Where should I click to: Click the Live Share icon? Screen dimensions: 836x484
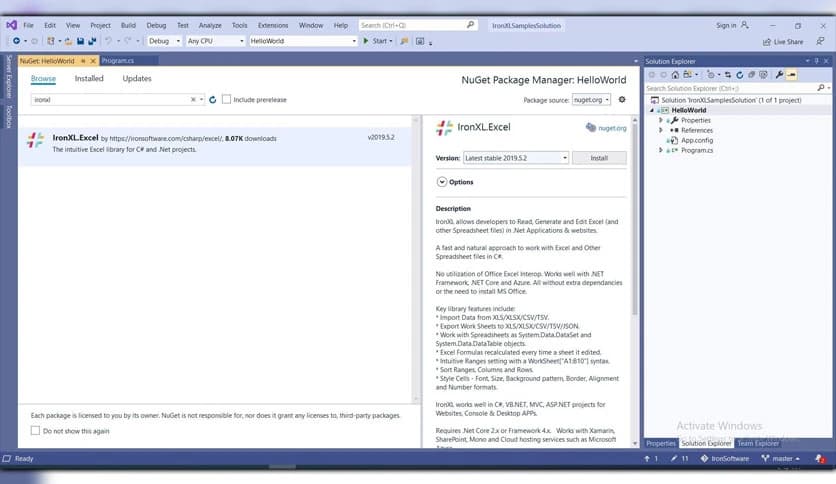(x=767, y=41)
